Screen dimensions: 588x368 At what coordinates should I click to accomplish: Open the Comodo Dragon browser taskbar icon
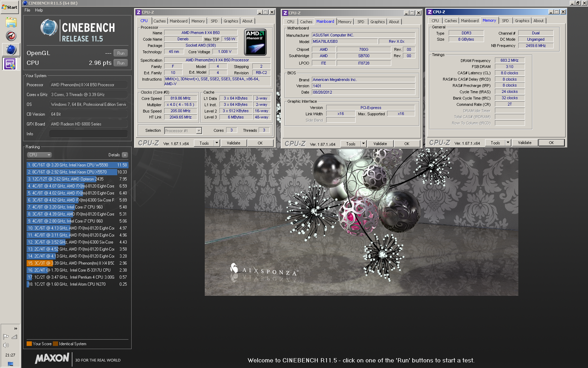(x=11, y=36)
